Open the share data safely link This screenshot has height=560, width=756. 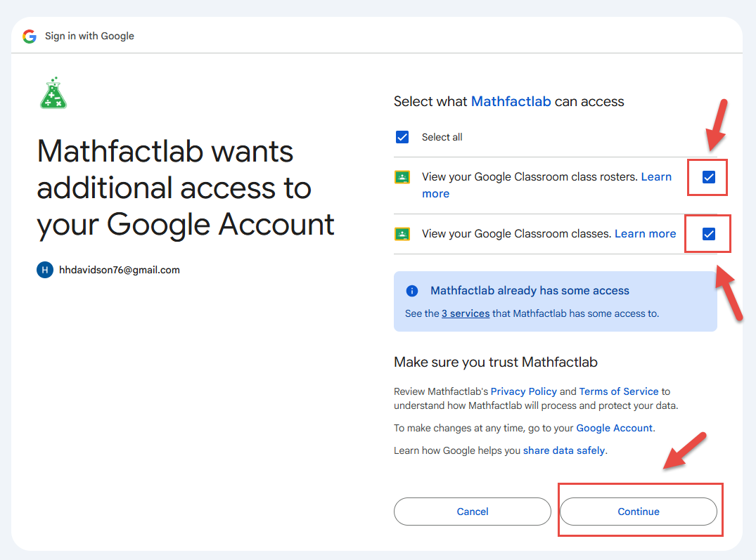(563, 450)
